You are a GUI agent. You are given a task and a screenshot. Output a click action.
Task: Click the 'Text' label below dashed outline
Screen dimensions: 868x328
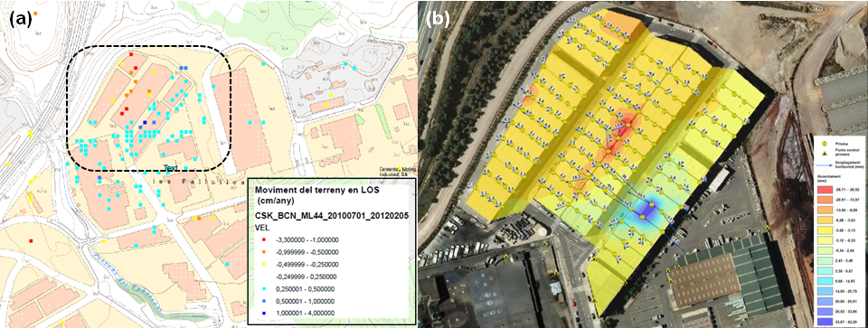tap(172, 166)
